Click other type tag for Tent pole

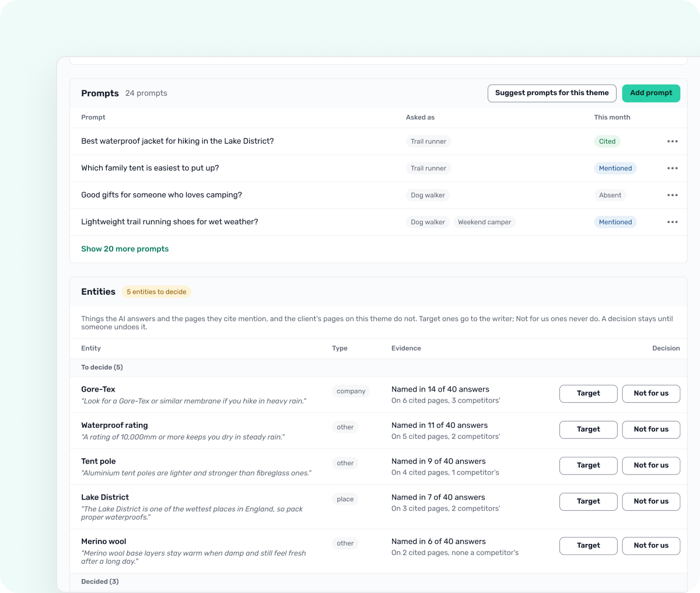pyautogui.click(x=345, y=463)
